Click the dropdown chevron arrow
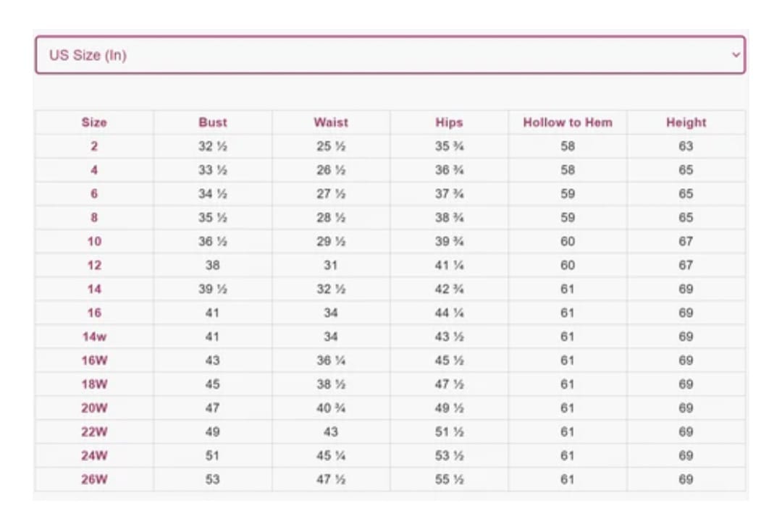 click(736, 55)
